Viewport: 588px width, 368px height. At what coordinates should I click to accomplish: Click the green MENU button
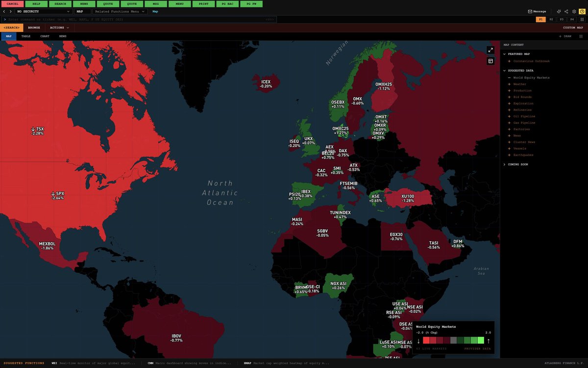[x=179, y=3]
